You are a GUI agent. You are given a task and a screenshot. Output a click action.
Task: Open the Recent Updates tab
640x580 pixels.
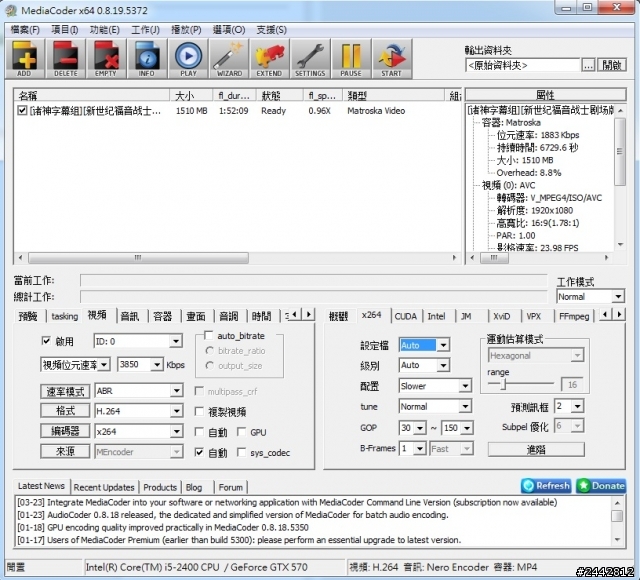[x=104, y=487]
